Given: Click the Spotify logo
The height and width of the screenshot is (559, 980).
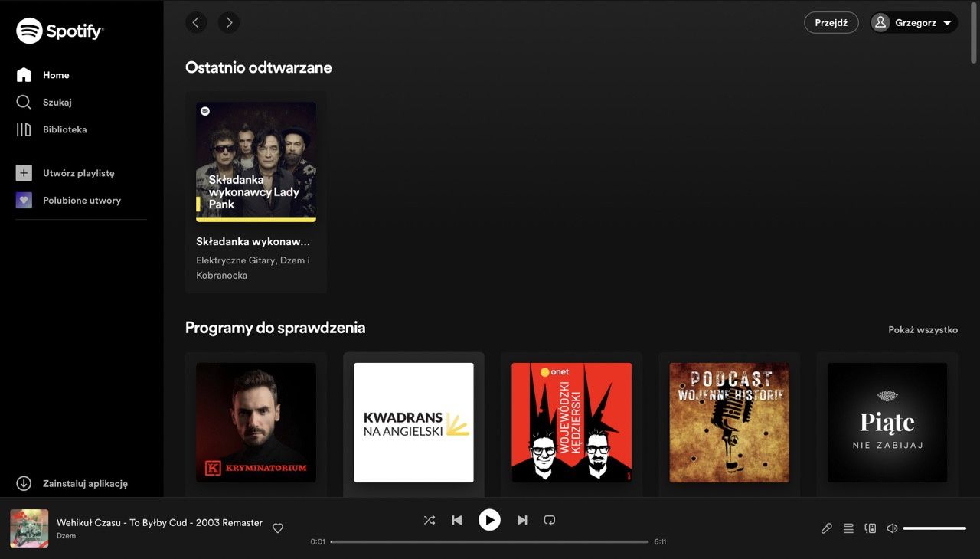Looking at the screenshot, I should click(x=60, y=31).
